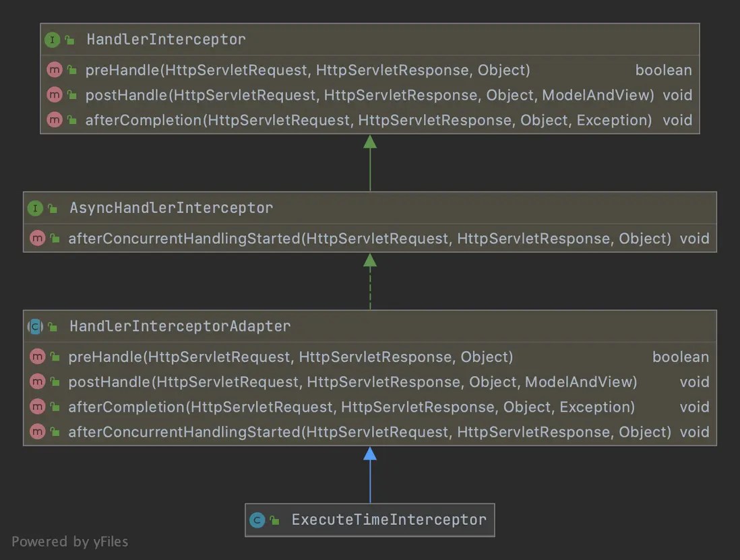Click the interface icon beside HandlerInterceptor
This screenshot has height=560, width=740.
(53, 40)
